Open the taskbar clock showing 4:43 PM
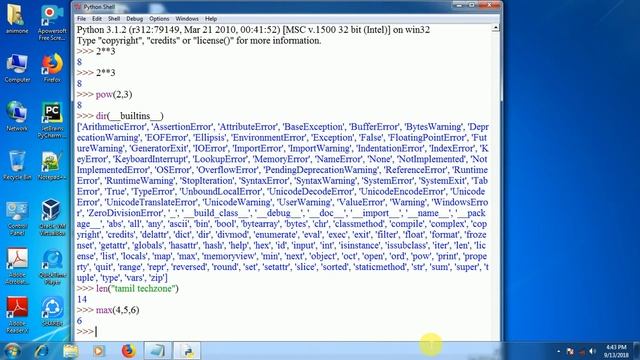640x360 pixels. coord(616,351)
